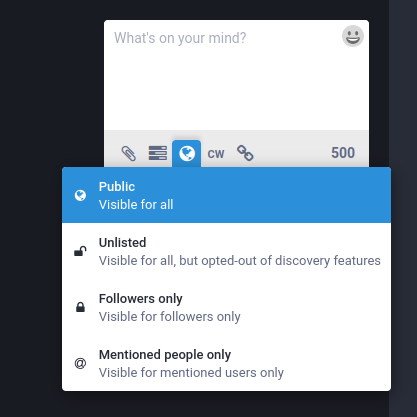Click the "Visible for all" description text

136,204
